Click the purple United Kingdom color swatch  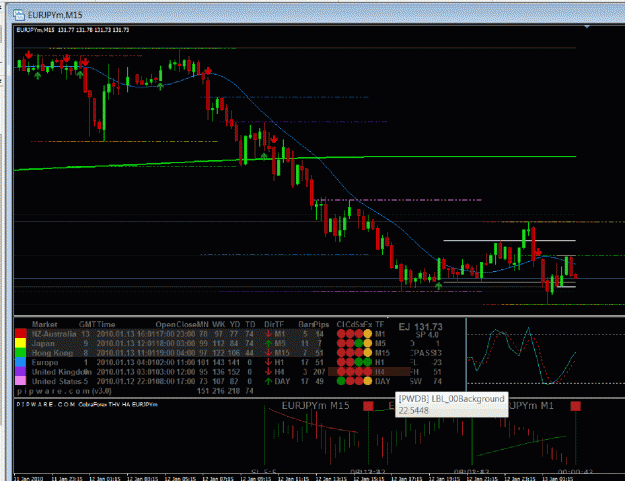(21, 372)
